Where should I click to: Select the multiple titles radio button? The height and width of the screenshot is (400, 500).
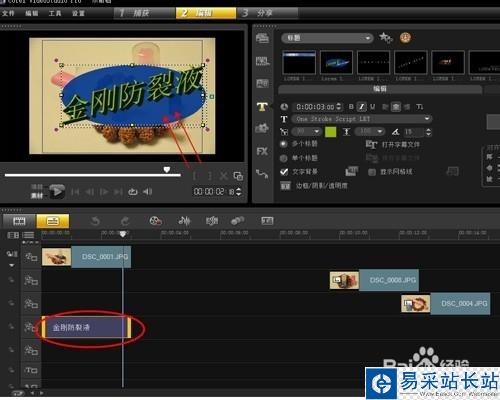[x=284, y=144]
